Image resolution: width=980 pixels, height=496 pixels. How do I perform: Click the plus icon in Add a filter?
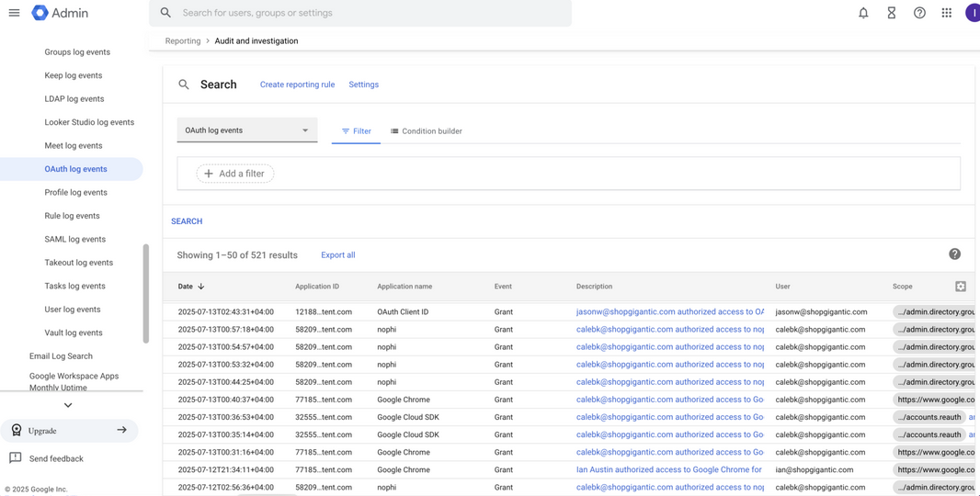208,174
